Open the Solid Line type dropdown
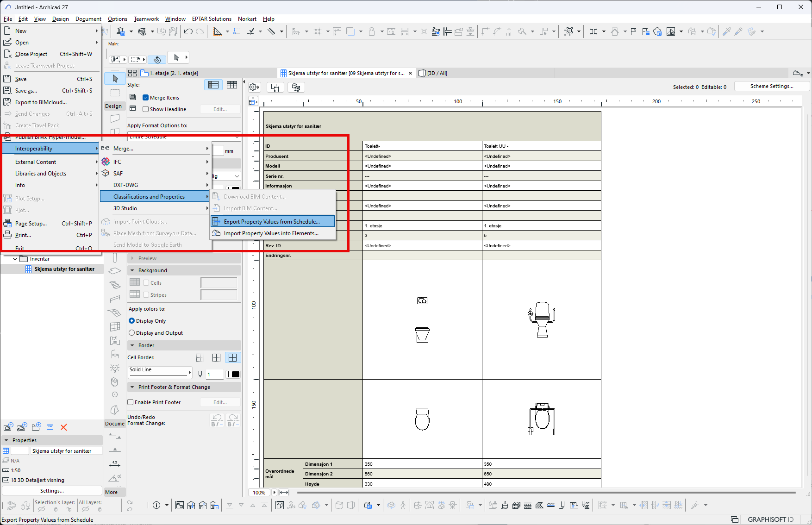 pyautogui.click(x=160, y=371)
